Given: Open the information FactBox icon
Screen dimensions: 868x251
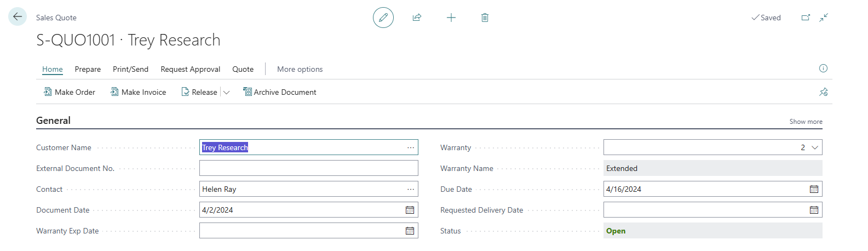Looking at the screenshot, I should click(x=823, y=69).
